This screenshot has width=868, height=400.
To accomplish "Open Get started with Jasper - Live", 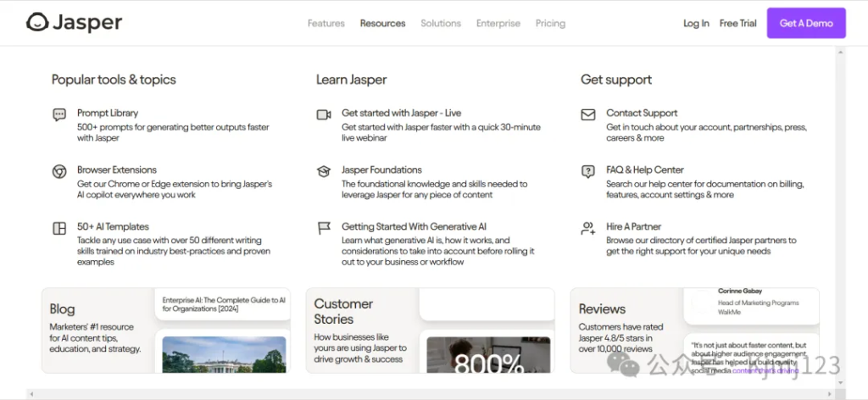I will click(x=401, y=113).
